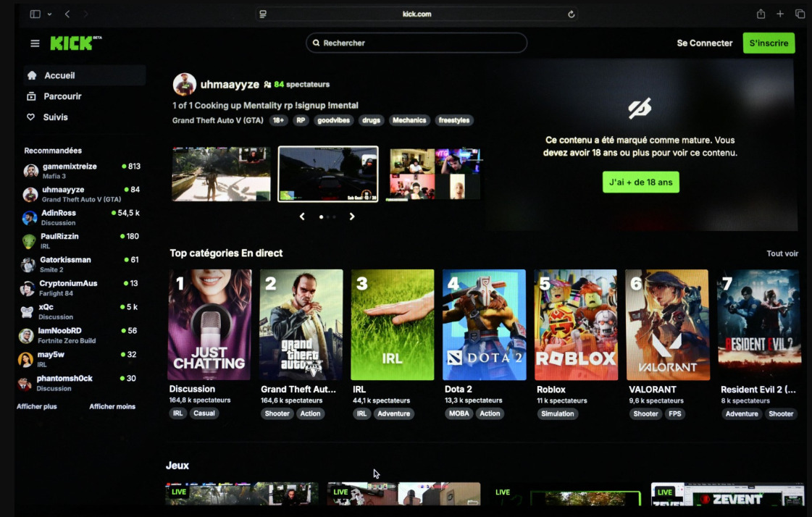Image resolution: width=812 pixels, height=517 pixels.
Task: Open a new Safari tab
Action: [x=780, y=14]
